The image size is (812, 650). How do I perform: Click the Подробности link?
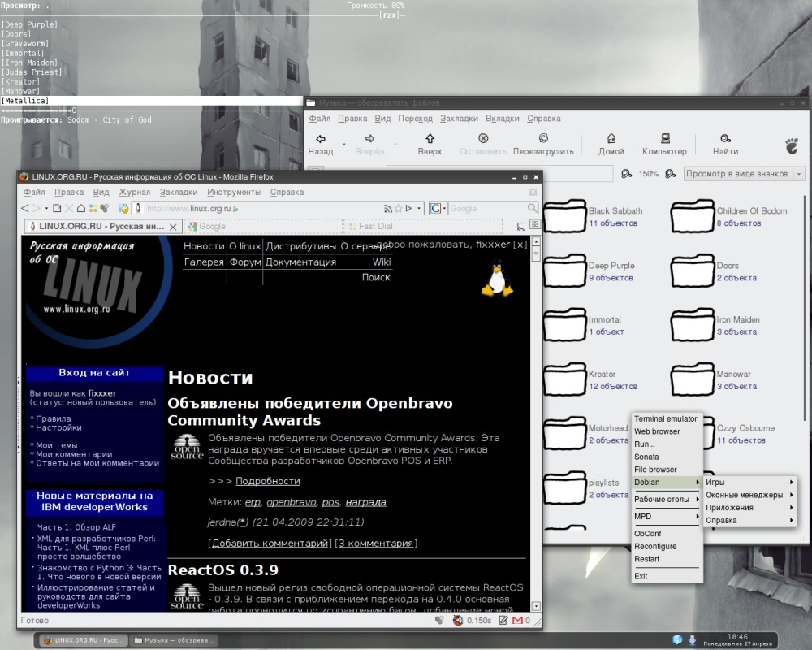pos(268,481)
